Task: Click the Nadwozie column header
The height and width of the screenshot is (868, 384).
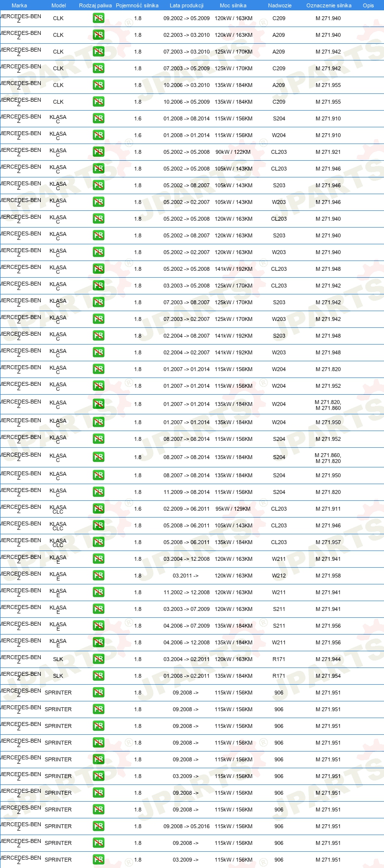Action: point(280,5)
